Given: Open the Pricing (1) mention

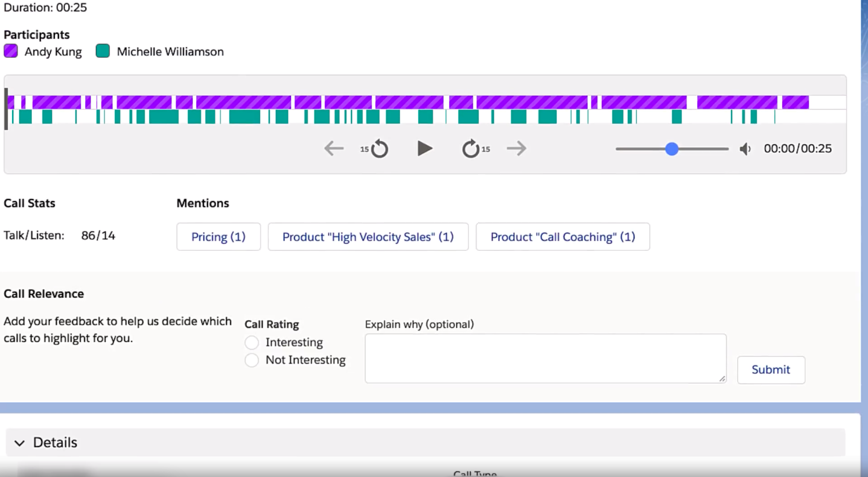Looking at the screenshot, I should (x=219, y=236).
